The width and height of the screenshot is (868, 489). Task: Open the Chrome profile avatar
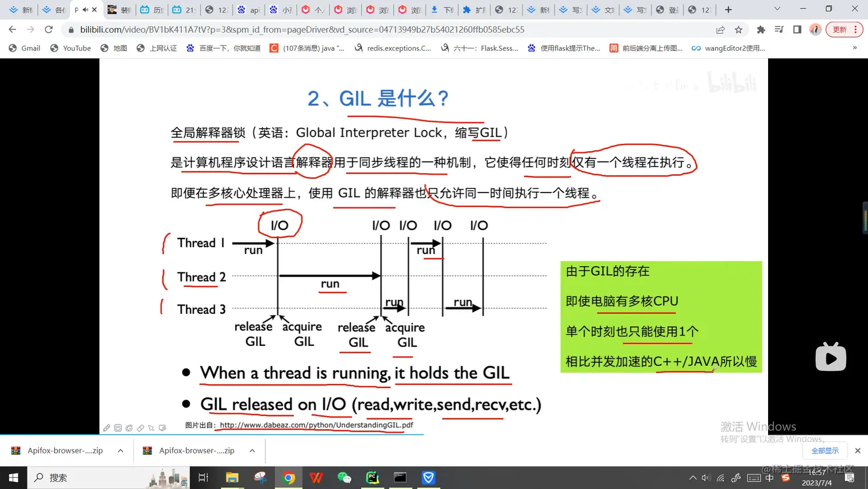point(815,29)
